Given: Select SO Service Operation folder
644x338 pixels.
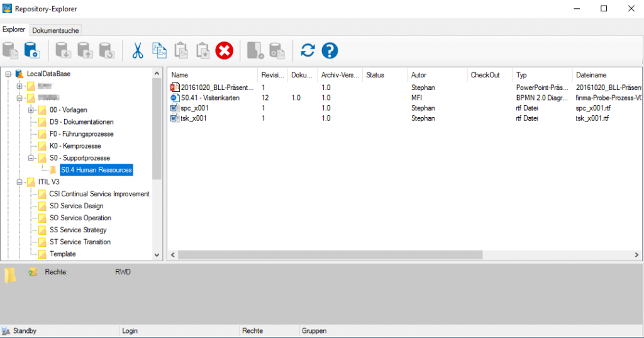Looking at the screenshot, I should click(80, 218).
